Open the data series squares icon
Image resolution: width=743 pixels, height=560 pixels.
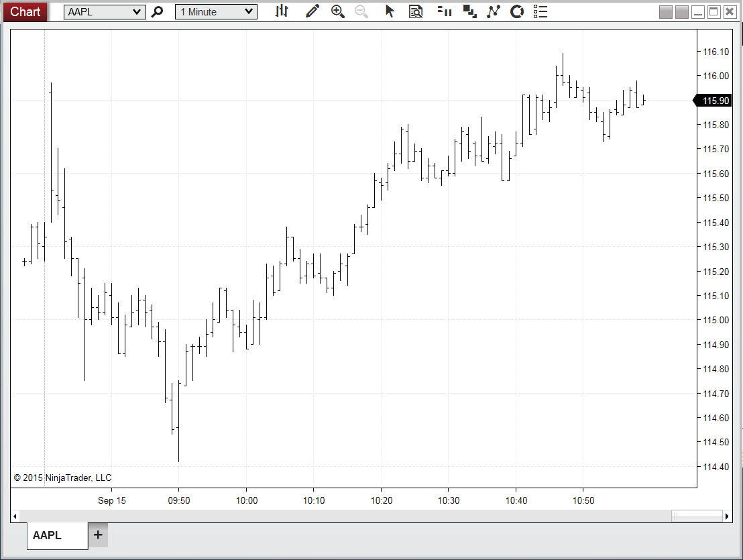pos(469,11)
